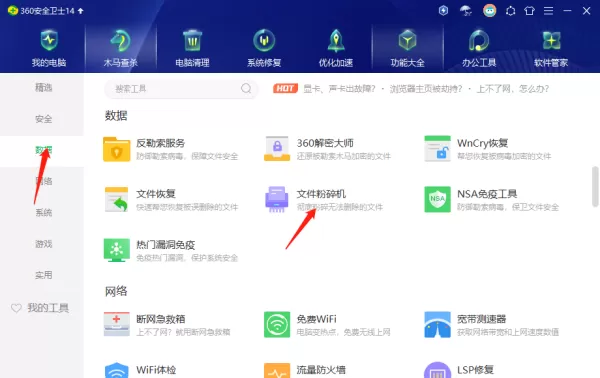The width and height of the screenshot is (600, 378).
Task: Launch 反勒索服务 folder shield icon
Action: click(x=117, y=149)
